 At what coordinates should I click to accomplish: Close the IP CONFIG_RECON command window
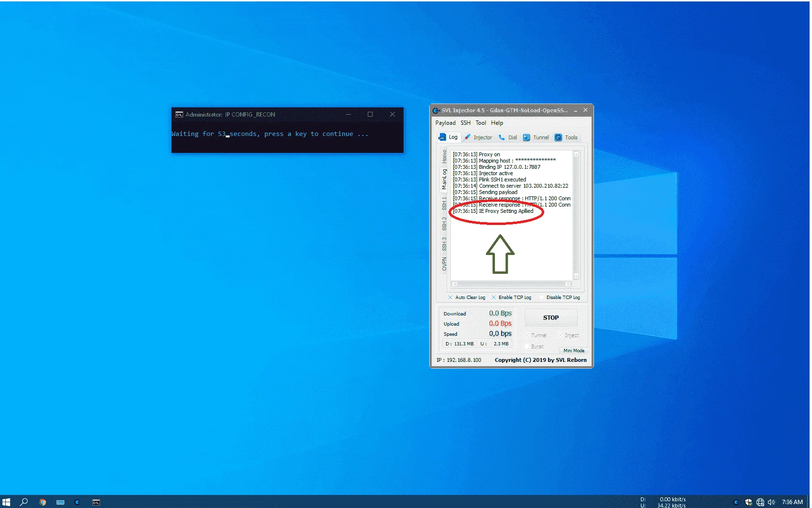click(392, 115)
